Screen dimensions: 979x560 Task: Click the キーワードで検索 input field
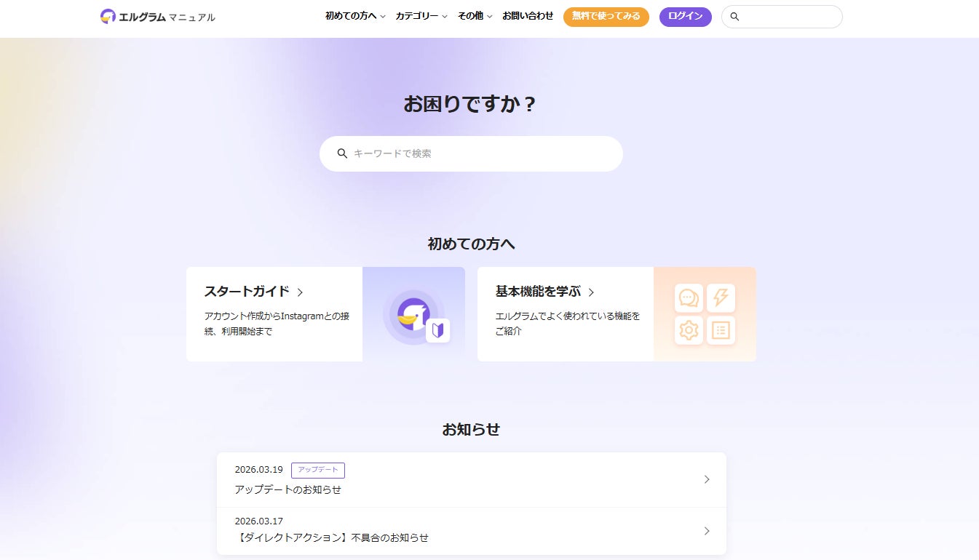pos(471,153)
